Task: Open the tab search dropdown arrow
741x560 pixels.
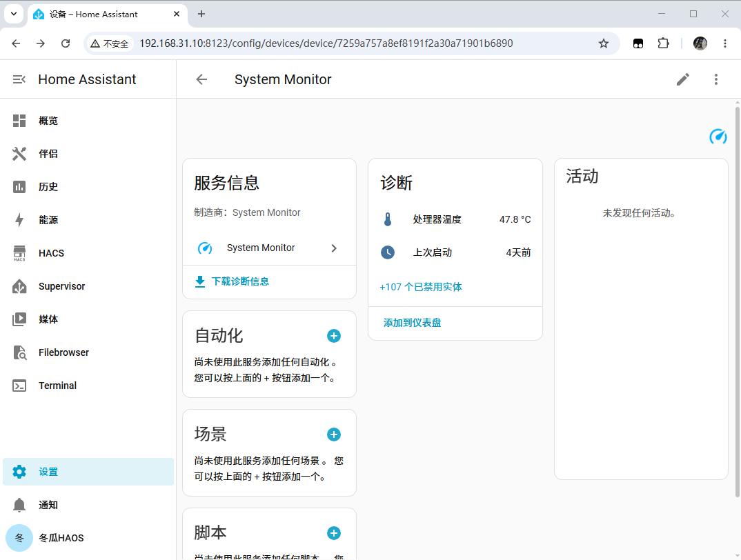Action: point(14,14)
